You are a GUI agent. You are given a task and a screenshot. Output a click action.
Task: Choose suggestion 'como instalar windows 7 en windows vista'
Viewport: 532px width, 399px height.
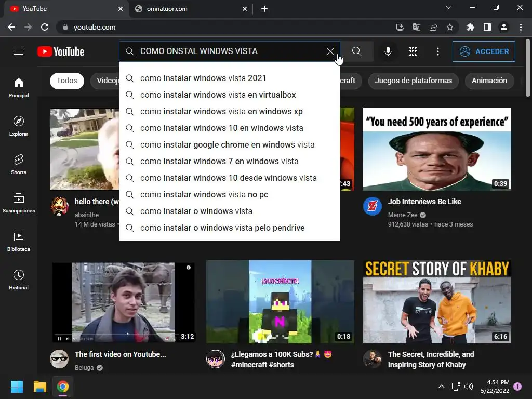click(229, 161)
